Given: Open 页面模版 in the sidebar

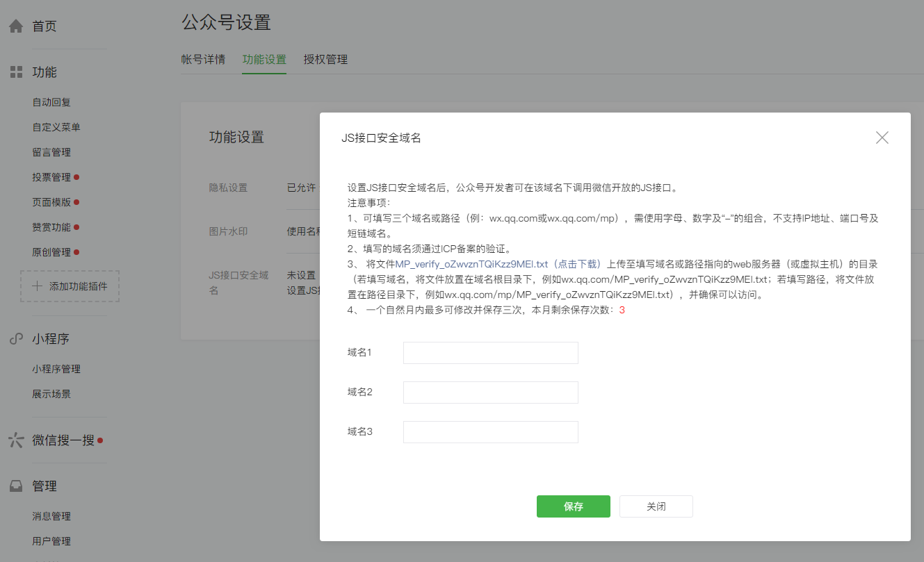Looking at the screenshot, I should [x=51, y=202].
